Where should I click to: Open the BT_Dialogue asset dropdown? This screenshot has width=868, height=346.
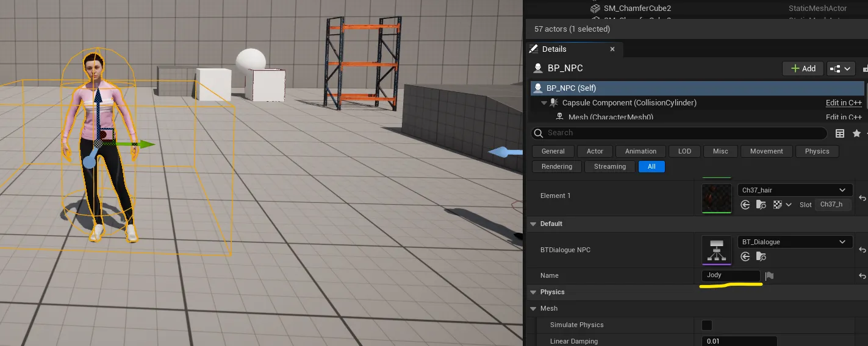[x=795, y=242]
